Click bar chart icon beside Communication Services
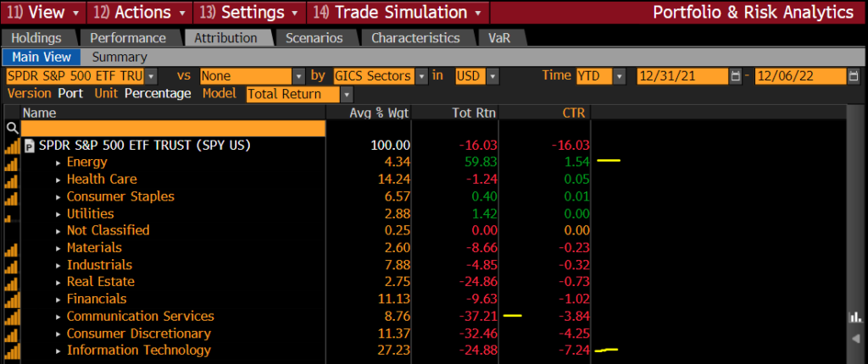868x364 pixels. 12,317
